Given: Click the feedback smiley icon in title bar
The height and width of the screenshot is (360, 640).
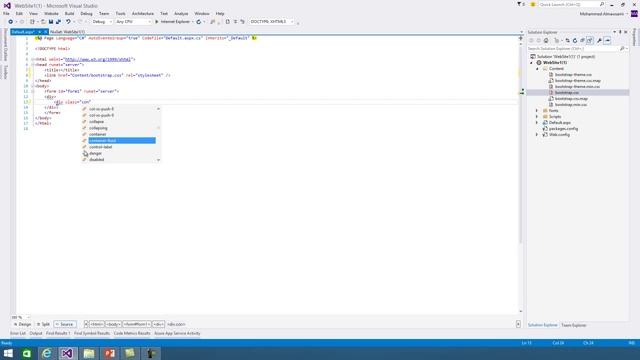Looking at the screenshot, I should pyautogui.click(x=533, y=4).
